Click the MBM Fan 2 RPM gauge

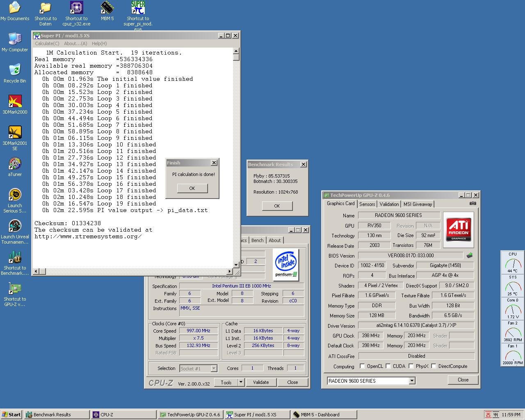point(513,332)
